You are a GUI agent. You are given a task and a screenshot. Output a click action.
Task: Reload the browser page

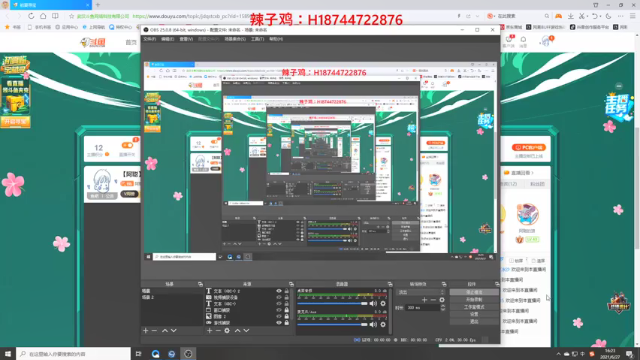31,16
